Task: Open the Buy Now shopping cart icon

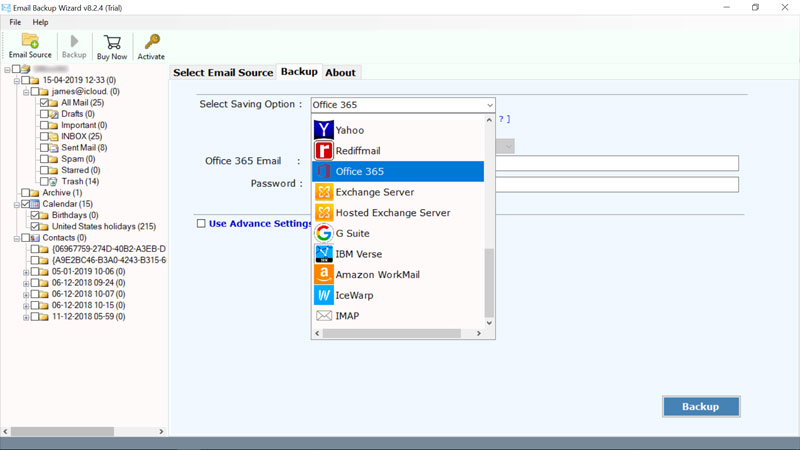Action: pos(112,42)
